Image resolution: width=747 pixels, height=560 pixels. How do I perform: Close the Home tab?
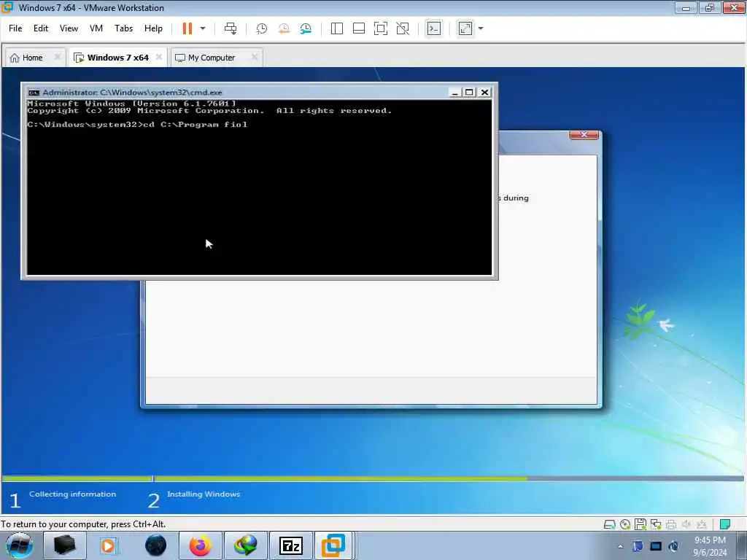[57, 57]
